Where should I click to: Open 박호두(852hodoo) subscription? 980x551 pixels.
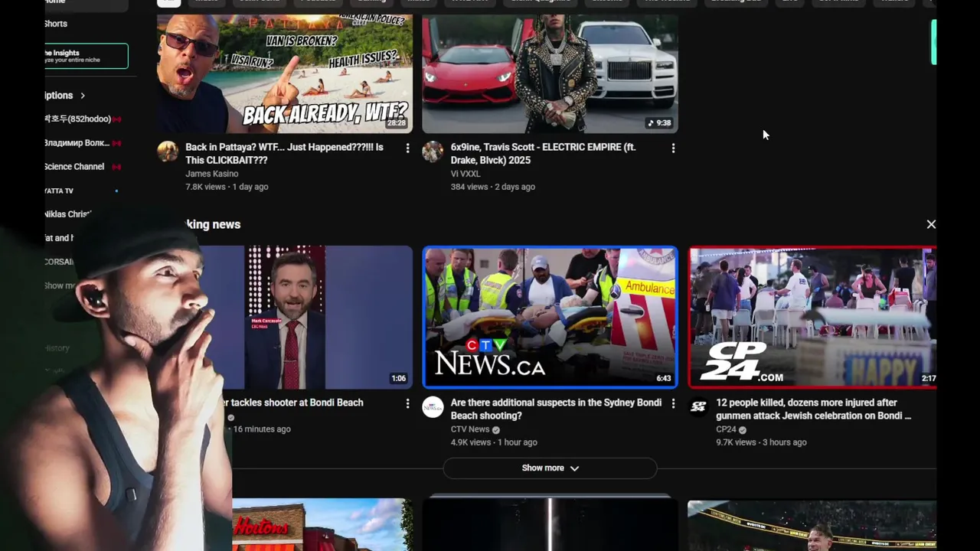coord(77,119)
